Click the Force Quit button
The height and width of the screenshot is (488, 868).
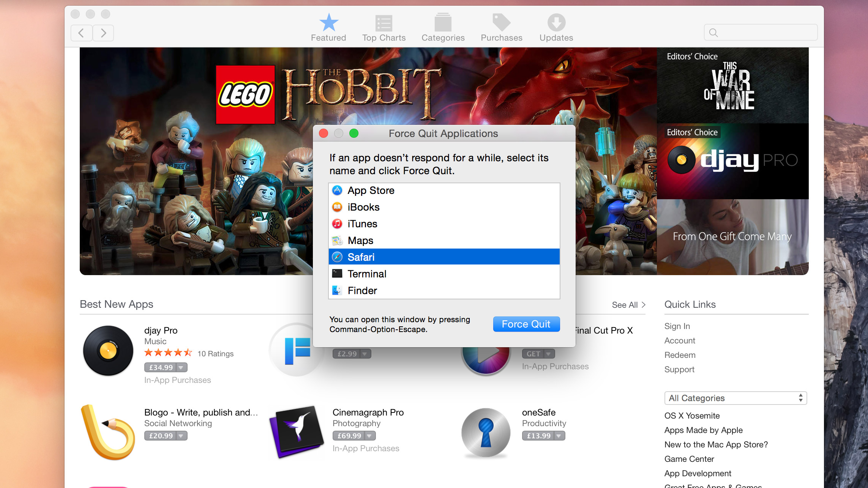point(526,324)
